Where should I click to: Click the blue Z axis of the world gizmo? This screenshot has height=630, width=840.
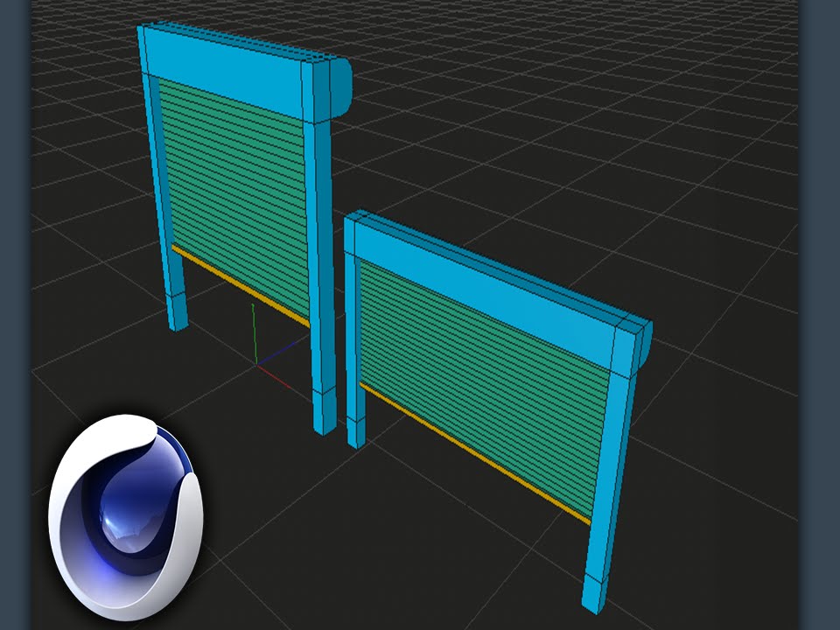(x=277, y=353)
